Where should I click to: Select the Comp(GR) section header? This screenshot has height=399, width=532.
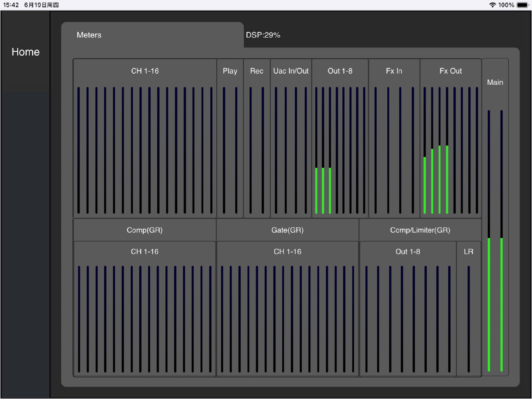(145, 230)
